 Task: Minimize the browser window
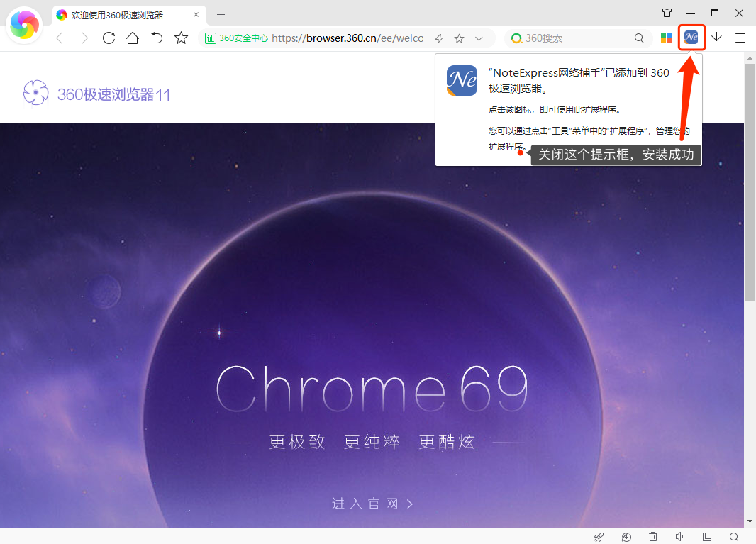(691, 13)
